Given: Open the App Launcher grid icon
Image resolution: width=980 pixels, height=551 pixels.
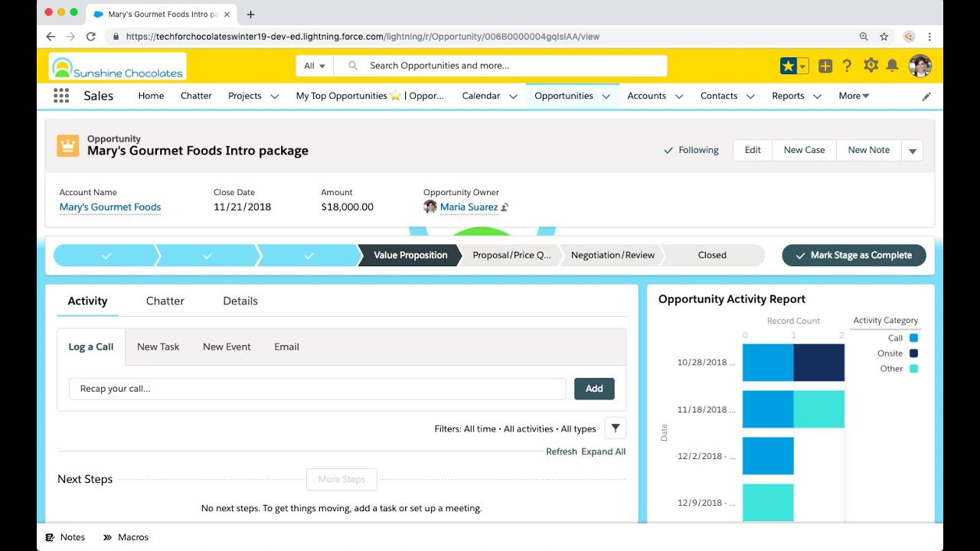Looking at the screenshot, I should pyautogui.click(x=61, y=96).
